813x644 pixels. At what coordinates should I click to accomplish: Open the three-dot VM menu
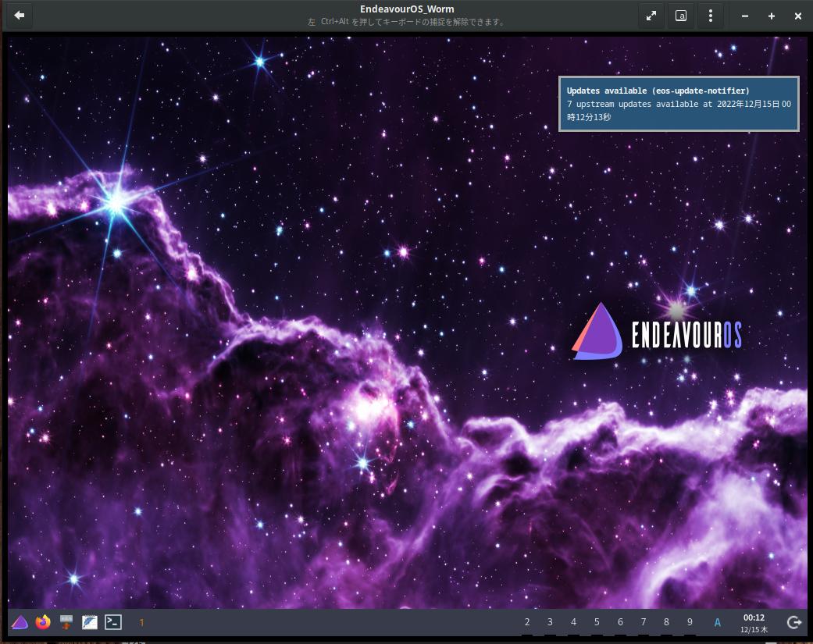tap(711, 16)
